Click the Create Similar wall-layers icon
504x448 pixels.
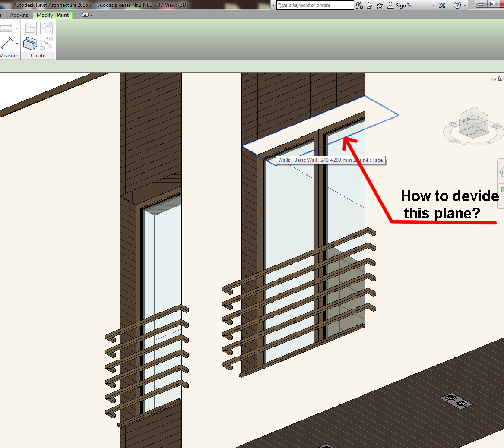coord(30,44)
